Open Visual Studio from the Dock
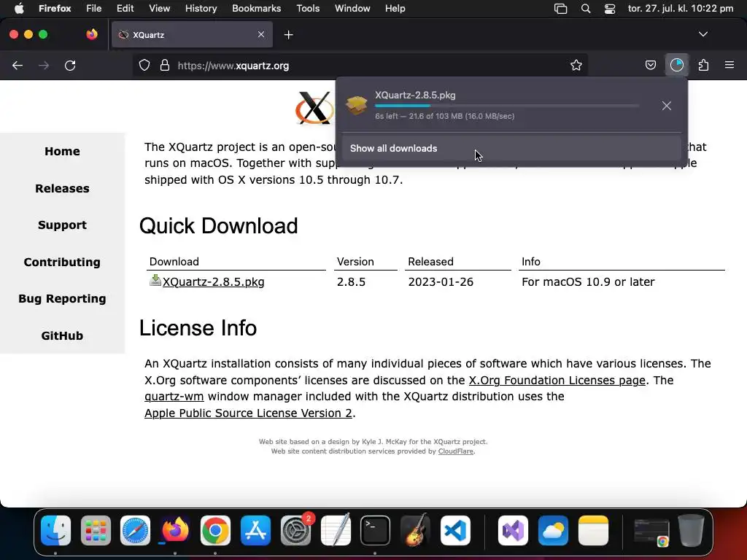 pos(513,531)
